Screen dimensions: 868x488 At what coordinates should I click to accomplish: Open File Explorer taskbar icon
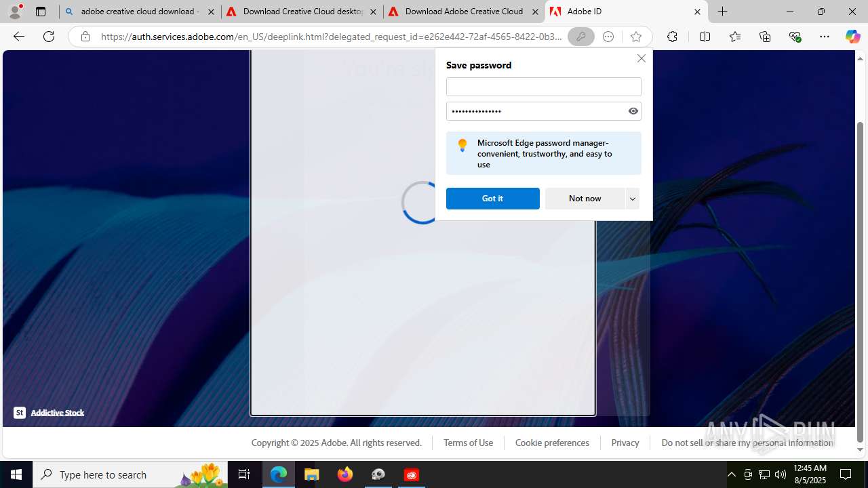[x=312, y=474]
